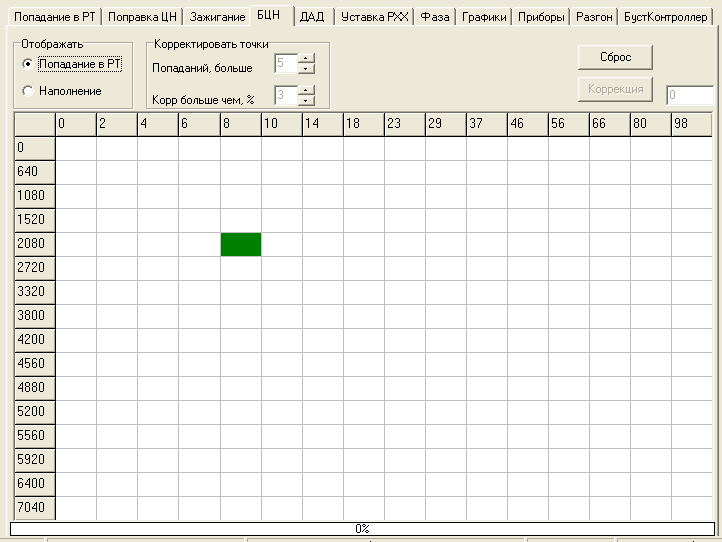The height and width of the screenshot is (542, 722).
Task: Select row header 6400
Action: click(x=35, y=484)
